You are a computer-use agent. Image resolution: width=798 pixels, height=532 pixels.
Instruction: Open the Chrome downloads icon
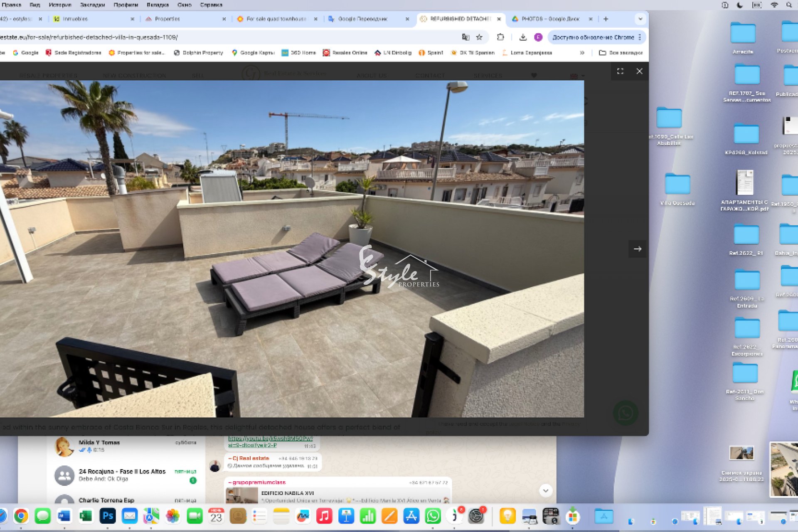tap(523, 37)
